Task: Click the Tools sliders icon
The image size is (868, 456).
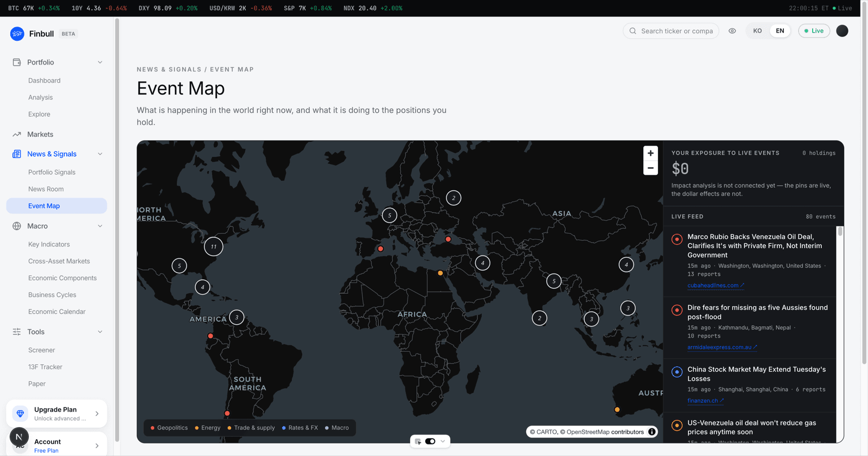Action: click(x=17, y=332)
